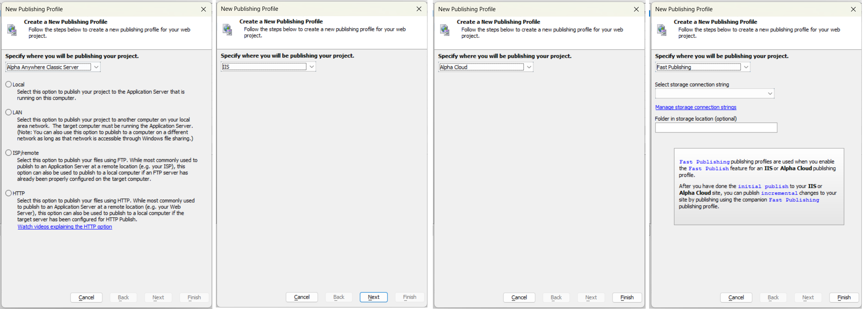
Task: Close the Classic Server profile dialog
Action: 204,9
